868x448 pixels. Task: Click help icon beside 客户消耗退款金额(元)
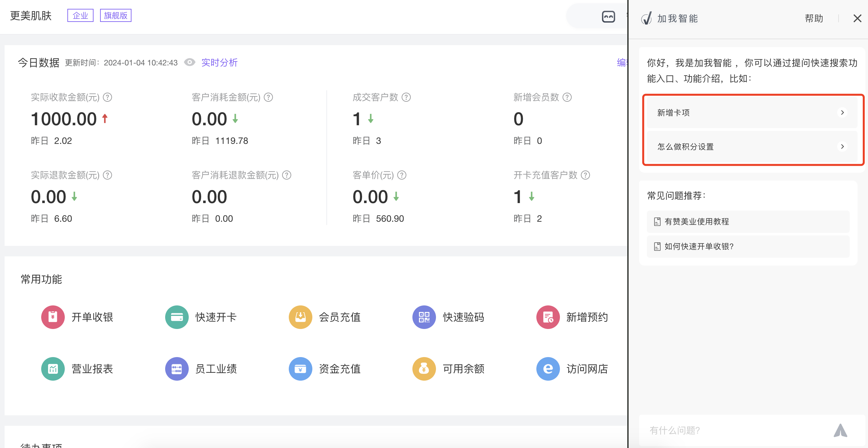coord(287,175)
